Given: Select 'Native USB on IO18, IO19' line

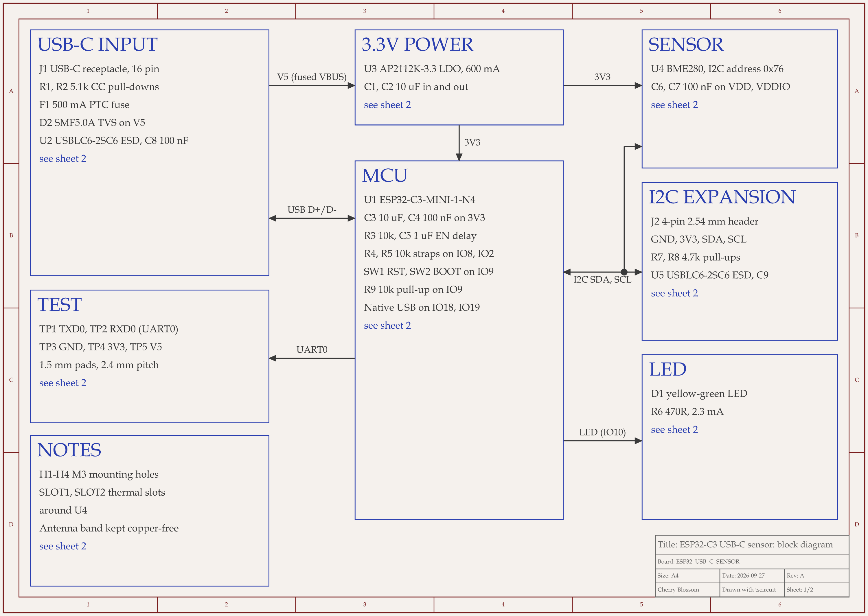Looking at the screenshot, I should (422, 308).
